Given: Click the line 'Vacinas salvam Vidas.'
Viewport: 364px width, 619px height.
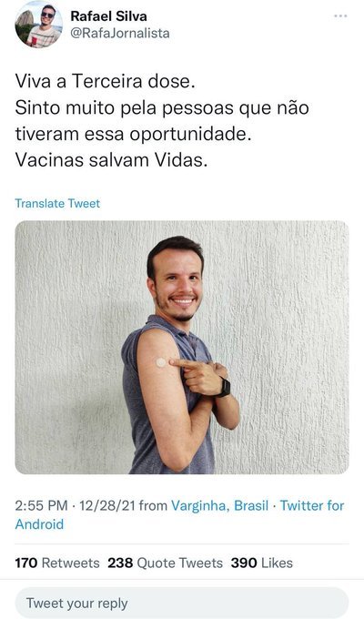Looking at the screenshot, I should (x=111, y=160).
